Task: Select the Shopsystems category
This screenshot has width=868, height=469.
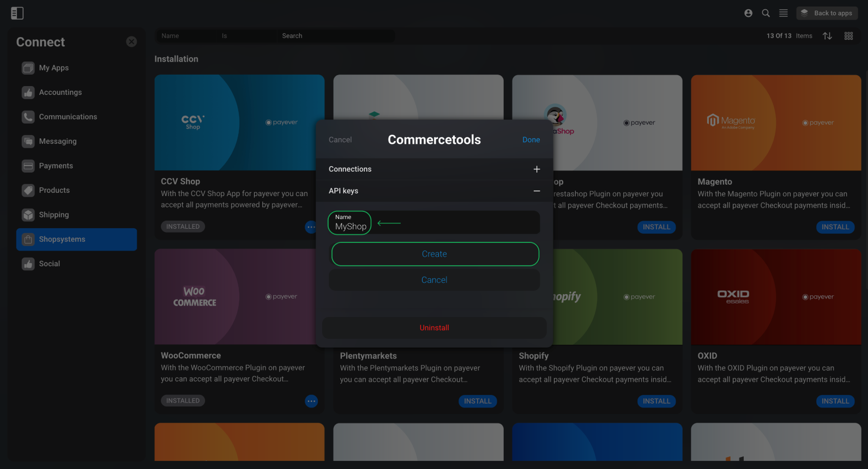Action: [76, 240]
